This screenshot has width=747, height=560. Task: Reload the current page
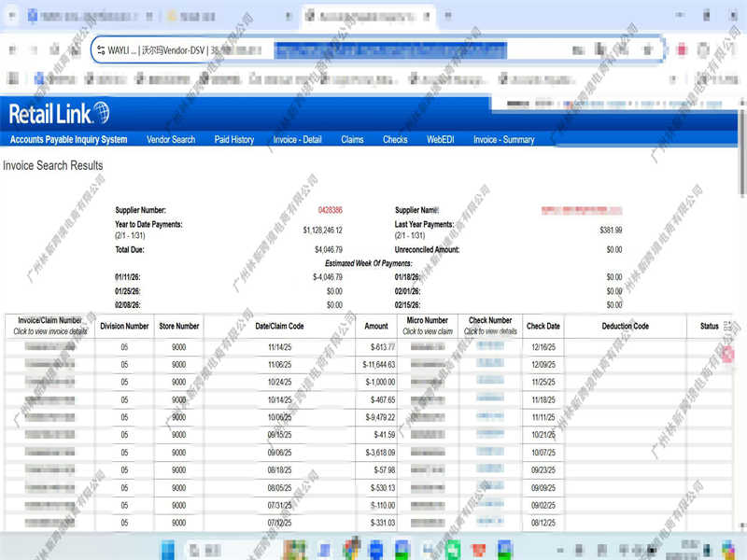(55, 49)
